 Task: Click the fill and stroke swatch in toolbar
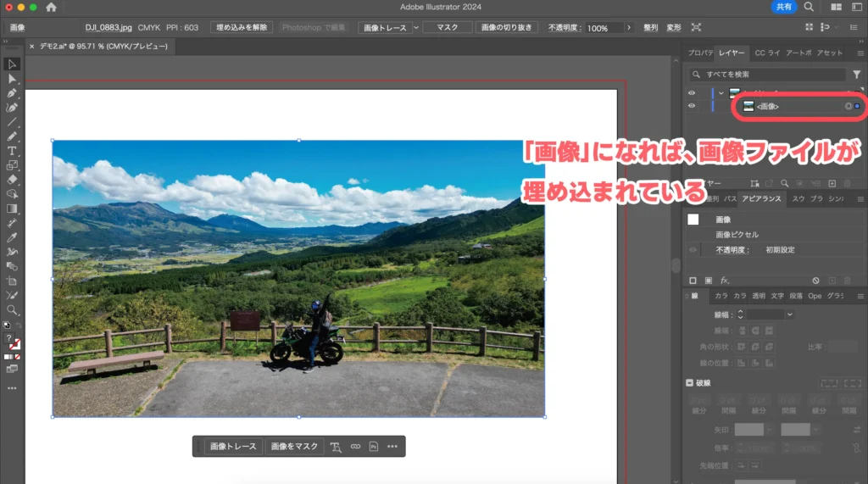coord(12,342)
